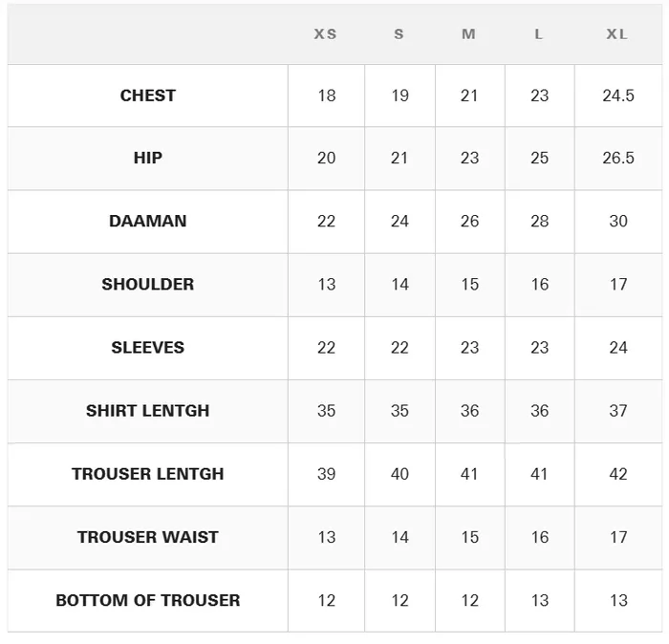Click the L size column header
The image size is (669, 644).
[x=539, y=34]
